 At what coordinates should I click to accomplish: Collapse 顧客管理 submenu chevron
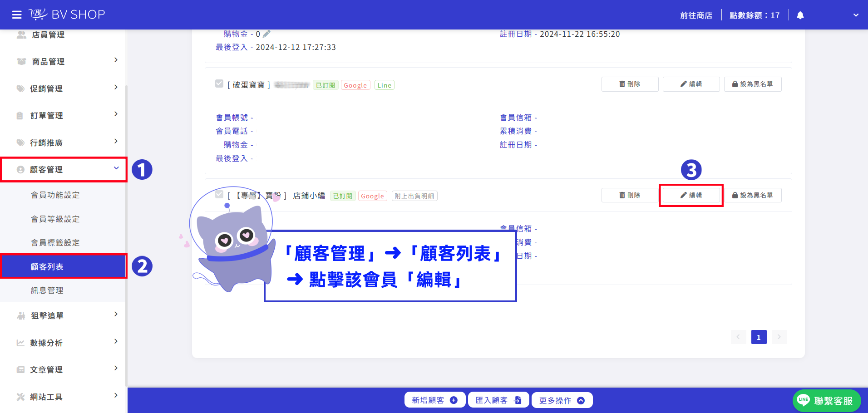[x=116, y=168]
